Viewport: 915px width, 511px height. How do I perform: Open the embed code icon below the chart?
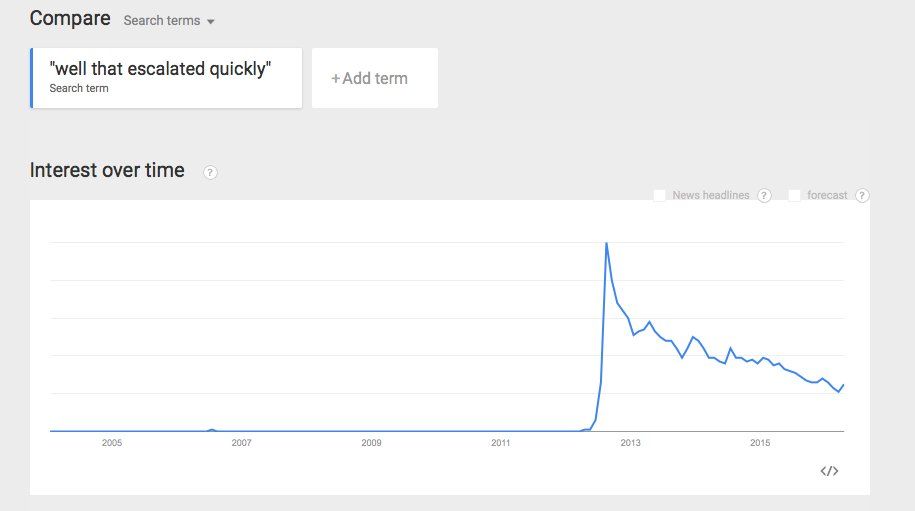pos(829,471)
